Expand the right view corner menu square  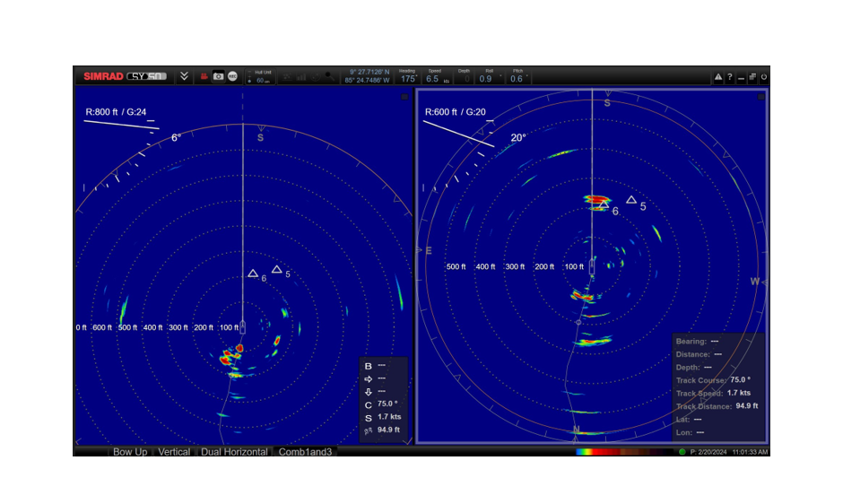(x=761, y=96)
